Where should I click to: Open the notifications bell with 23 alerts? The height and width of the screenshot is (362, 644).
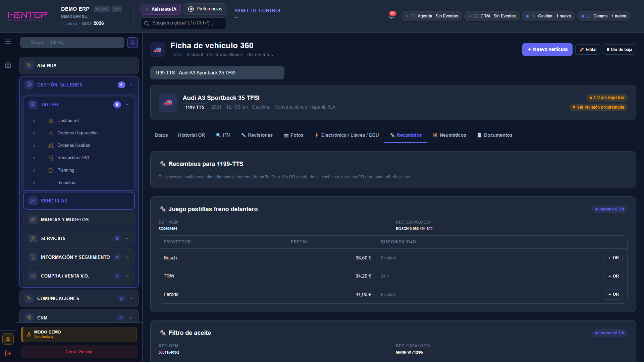click(391, 16)
